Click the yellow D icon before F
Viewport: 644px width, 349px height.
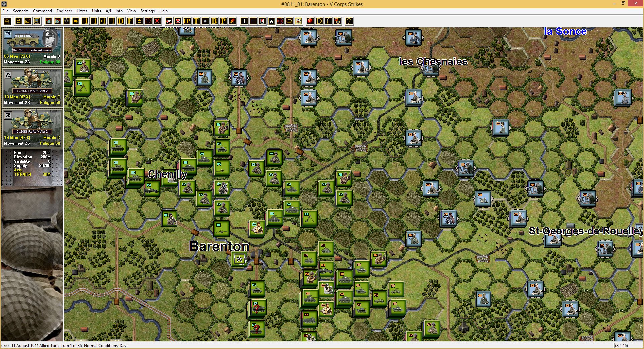pyautogui.click(x=121, y=21)
